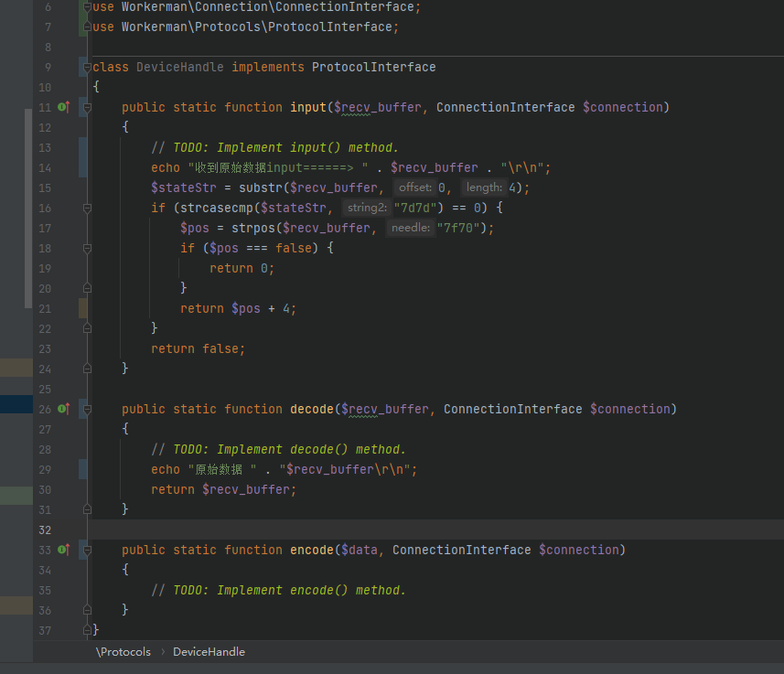784x674 pixels.
Task: Click the TODO Implement decode() comment
Action: pyautogui.click(x=278, y=450)
